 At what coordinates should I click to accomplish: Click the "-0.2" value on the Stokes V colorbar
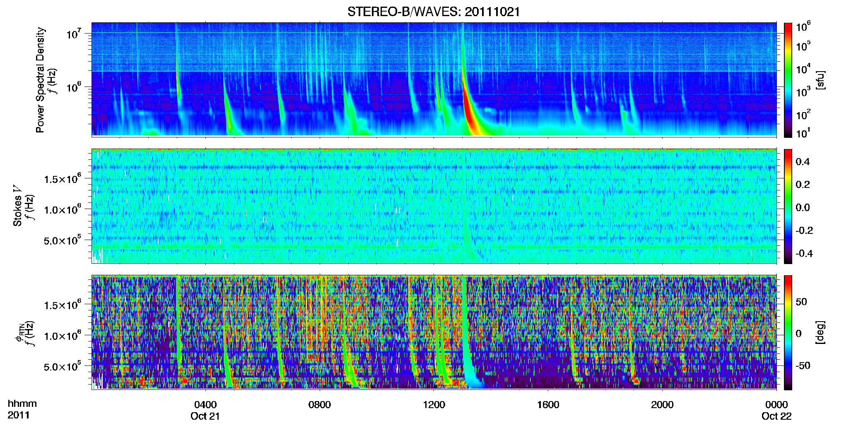pos(804,231)
